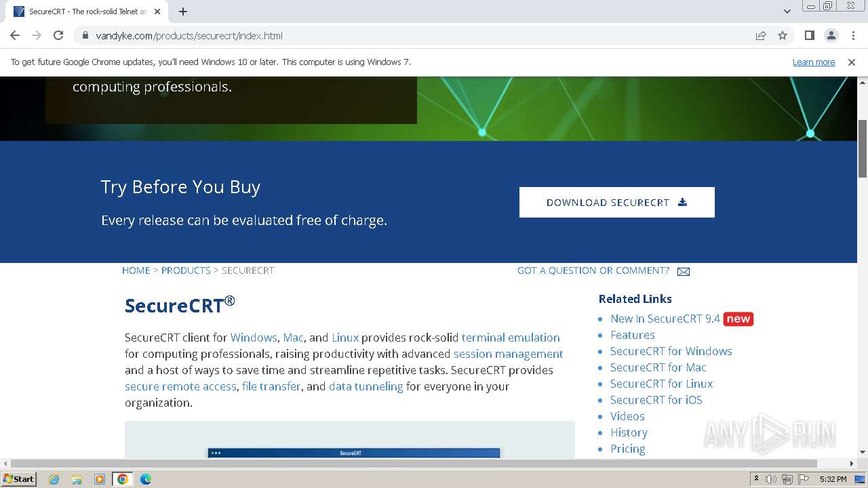Go to the HOME breadcrumb

[136, 270]
